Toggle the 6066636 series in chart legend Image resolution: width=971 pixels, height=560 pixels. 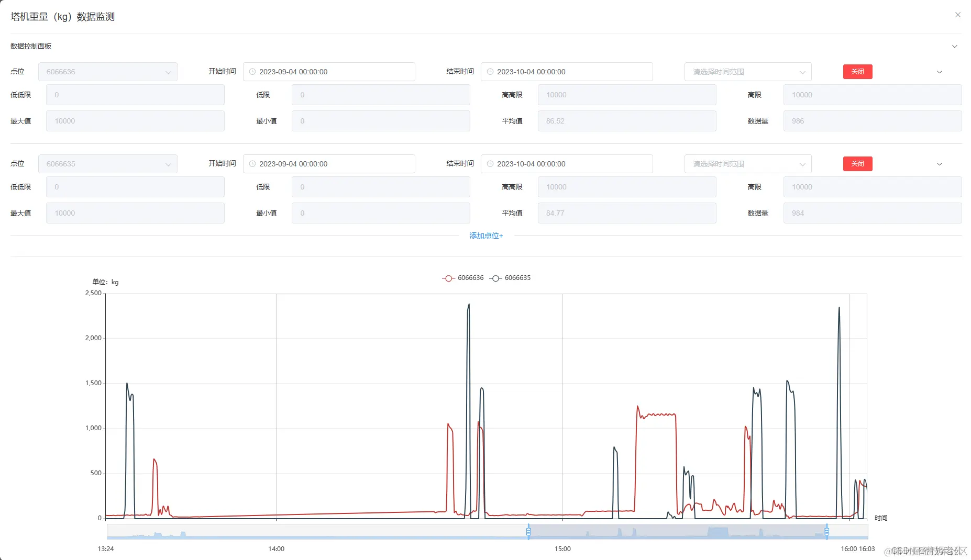click(x=463, y=278)
